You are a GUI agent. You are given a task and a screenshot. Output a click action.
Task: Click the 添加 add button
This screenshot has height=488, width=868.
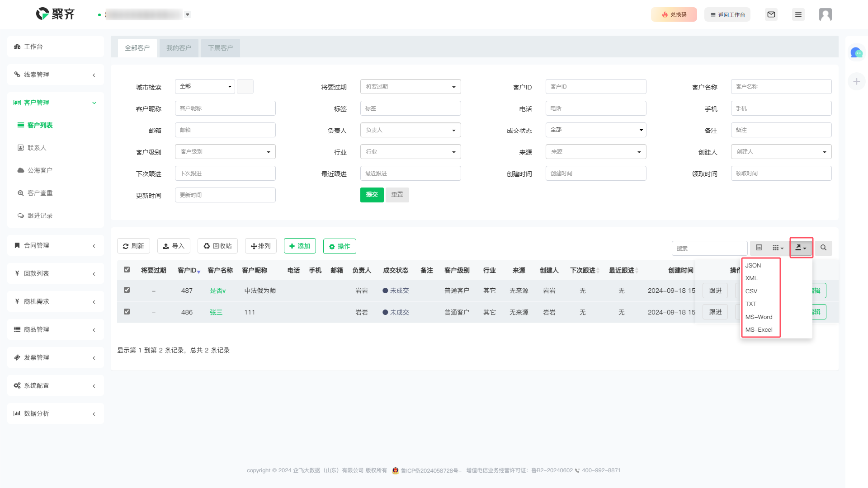[x=300, y=246]
